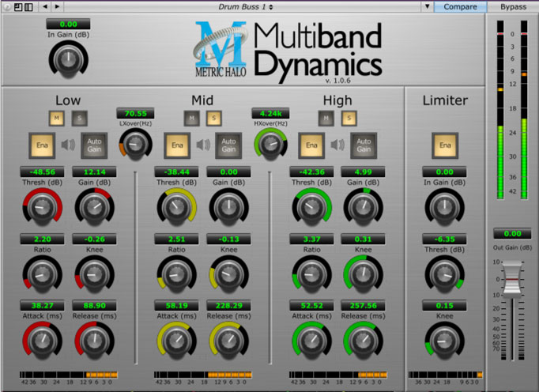539x392 pixels.
Task: Click the Low band Attack knob
Action: [x=42, y=341]
